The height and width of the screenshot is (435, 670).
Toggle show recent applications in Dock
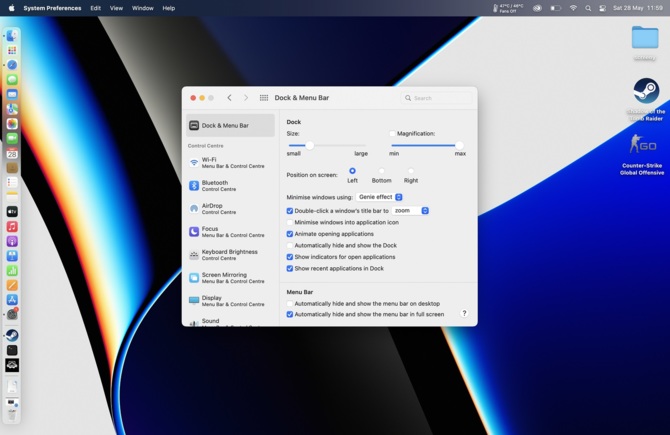point(290,268)
